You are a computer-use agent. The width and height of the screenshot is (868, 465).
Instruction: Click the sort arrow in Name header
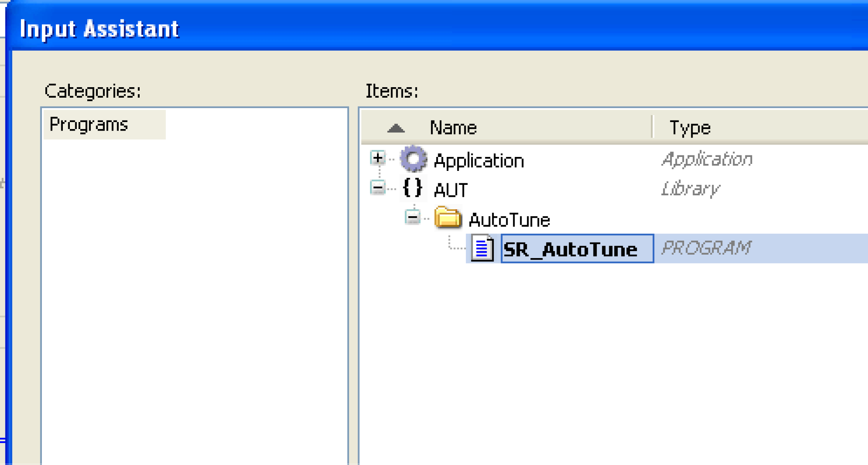tap(396, 128)
